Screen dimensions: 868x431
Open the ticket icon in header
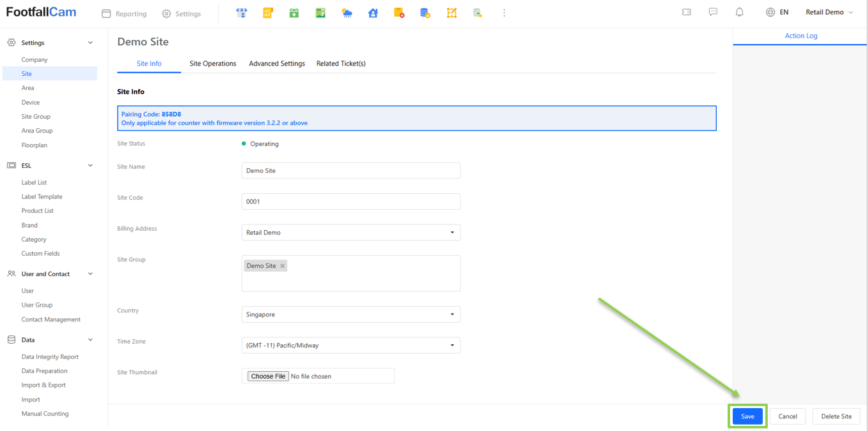click(687, 12)
